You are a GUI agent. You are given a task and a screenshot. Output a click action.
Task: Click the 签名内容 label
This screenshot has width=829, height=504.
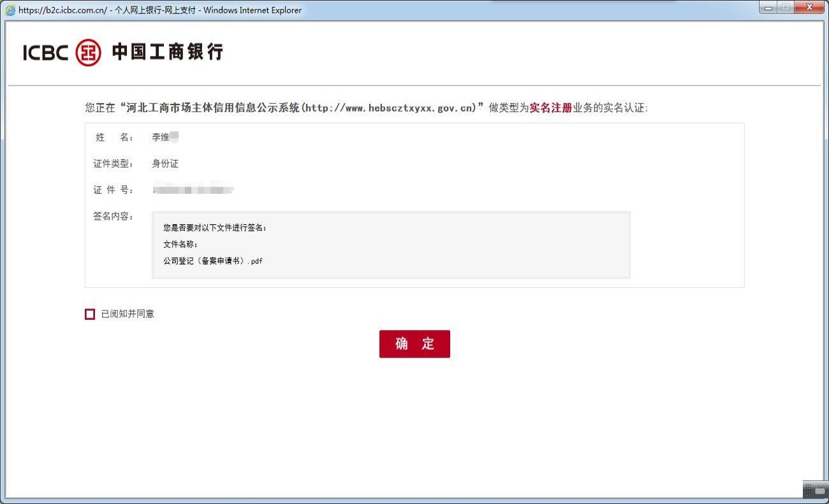[113, 217]
